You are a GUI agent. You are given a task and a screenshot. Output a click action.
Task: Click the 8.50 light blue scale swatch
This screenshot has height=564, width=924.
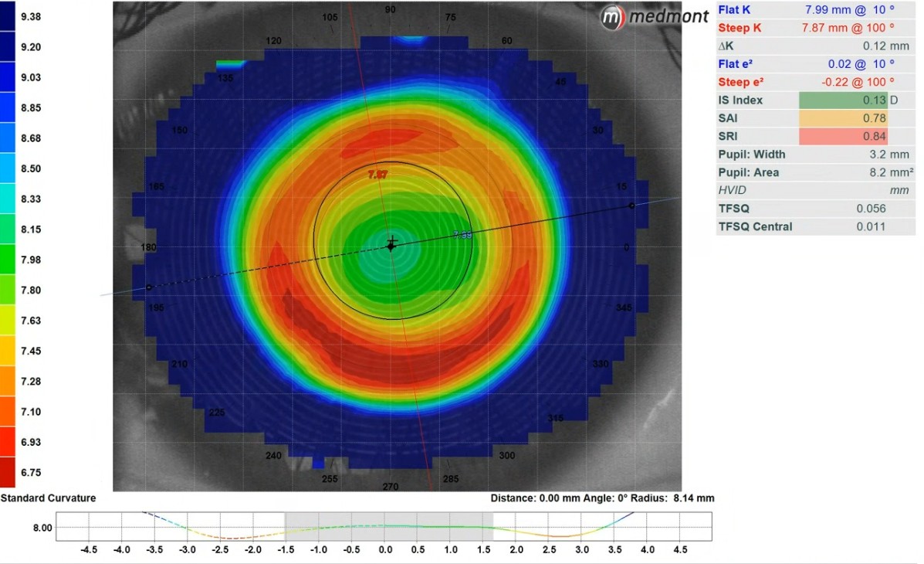[7, 168]
